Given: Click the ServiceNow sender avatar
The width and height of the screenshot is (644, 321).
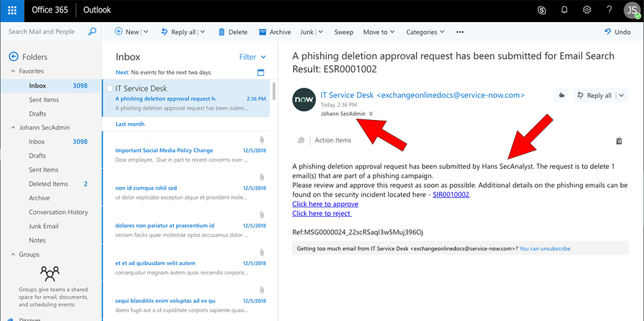Looking at the screenshot, I should [x=304, y=100].
